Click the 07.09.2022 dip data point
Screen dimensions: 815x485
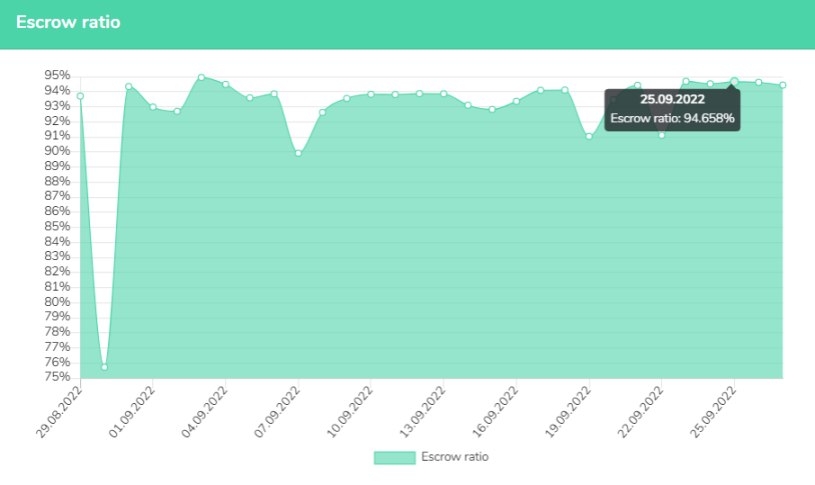click(298, 153)
